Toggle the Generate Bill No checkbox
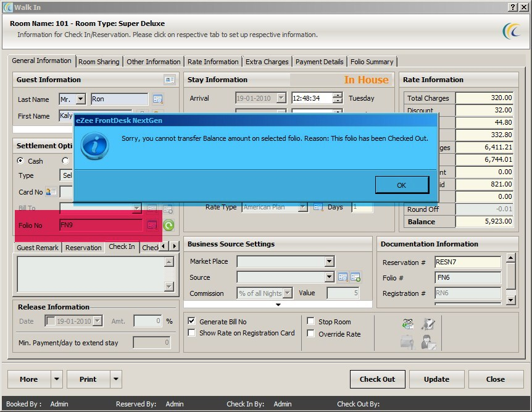532x412 pixels. (192, 321)
